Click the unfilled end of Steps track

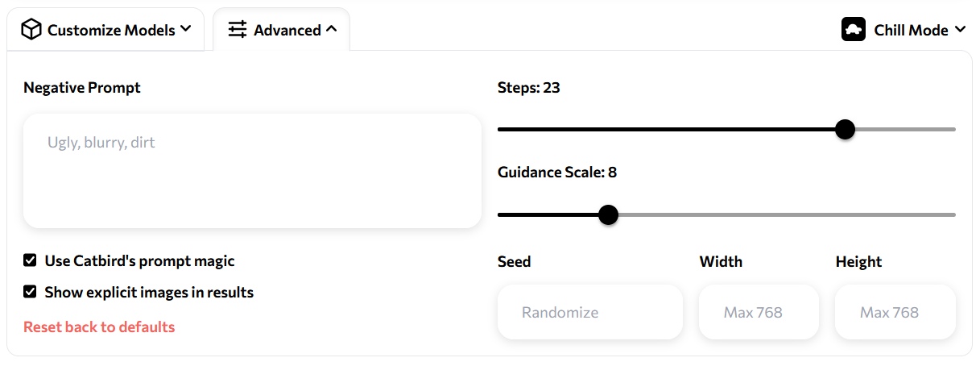905,129
